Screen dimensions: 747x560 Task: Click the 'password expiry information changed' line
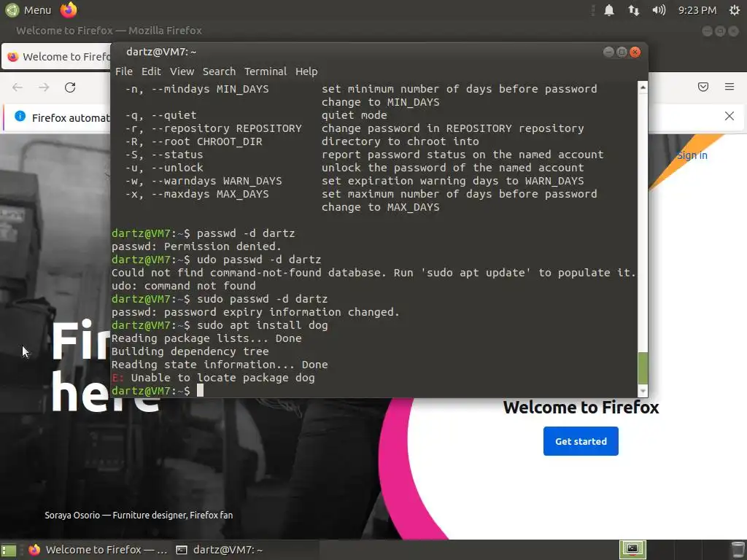[255, 312]
